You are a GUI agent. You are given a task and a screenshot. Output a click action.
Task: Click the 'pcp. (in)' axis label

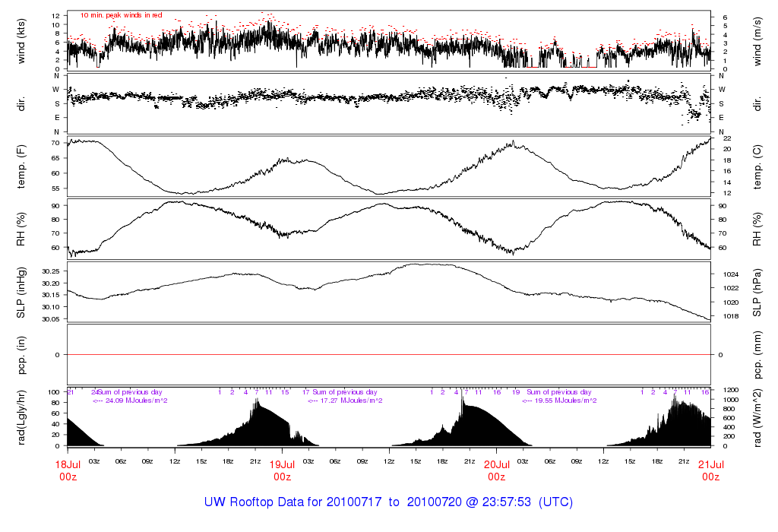[21, 355]
